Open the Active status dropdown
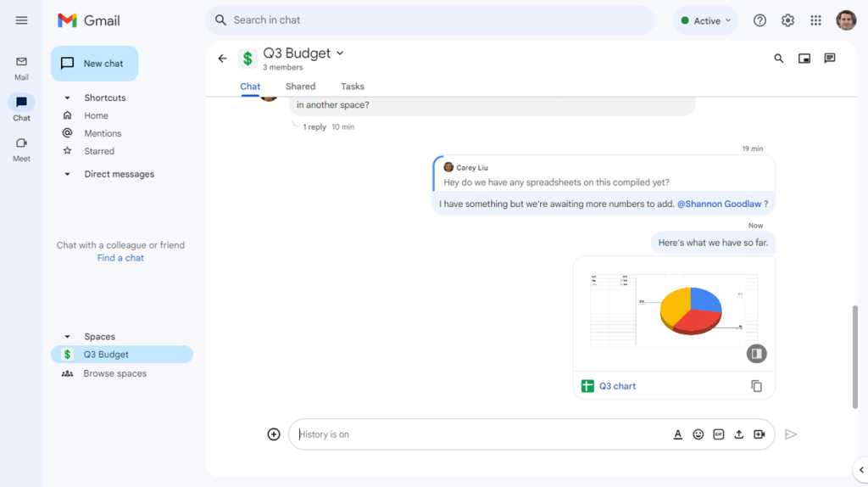 point(706,20)
